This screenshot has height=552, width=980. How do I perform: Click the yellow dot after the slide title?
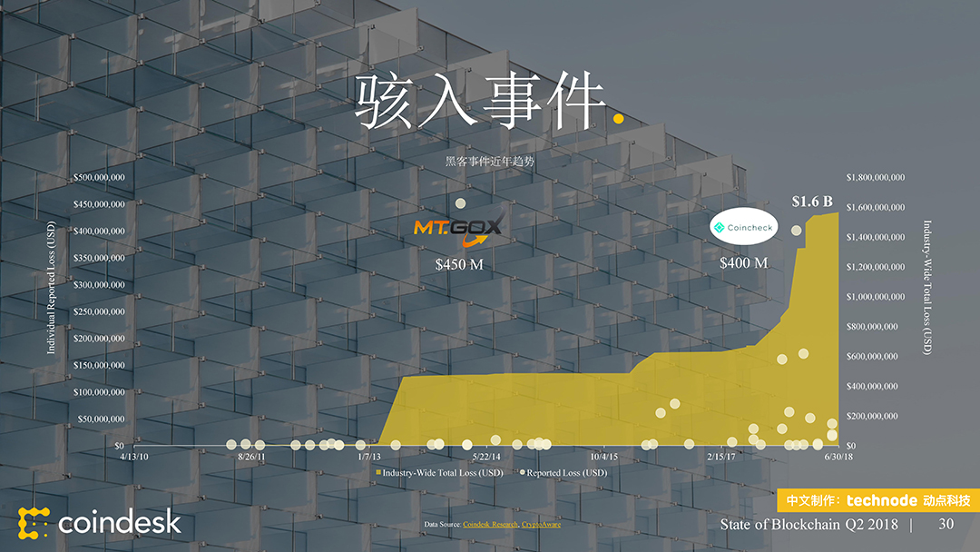619,118
